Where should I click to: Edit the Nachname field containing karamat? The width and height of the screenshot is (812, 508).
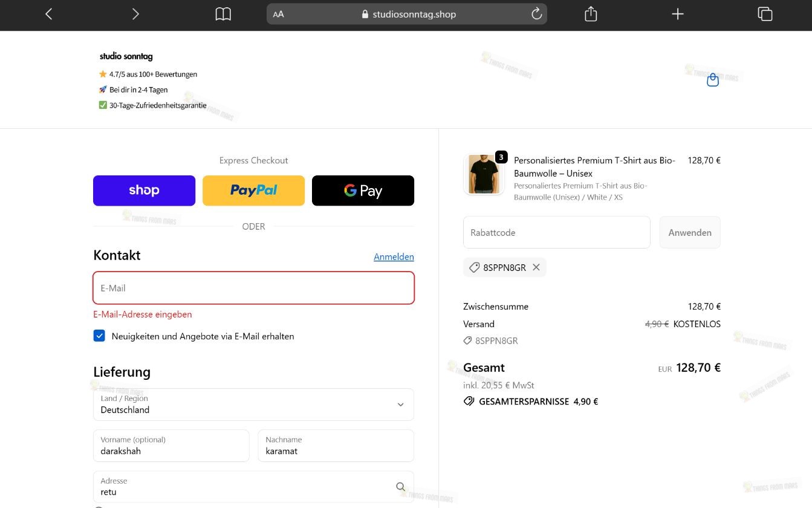point(336,446)
